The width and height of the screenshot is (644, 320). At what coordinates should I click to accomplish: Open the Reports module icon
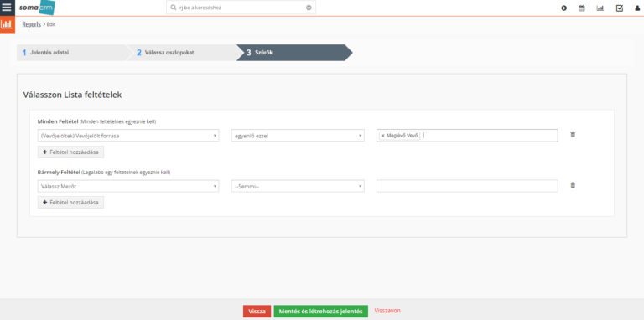(7, 24)
